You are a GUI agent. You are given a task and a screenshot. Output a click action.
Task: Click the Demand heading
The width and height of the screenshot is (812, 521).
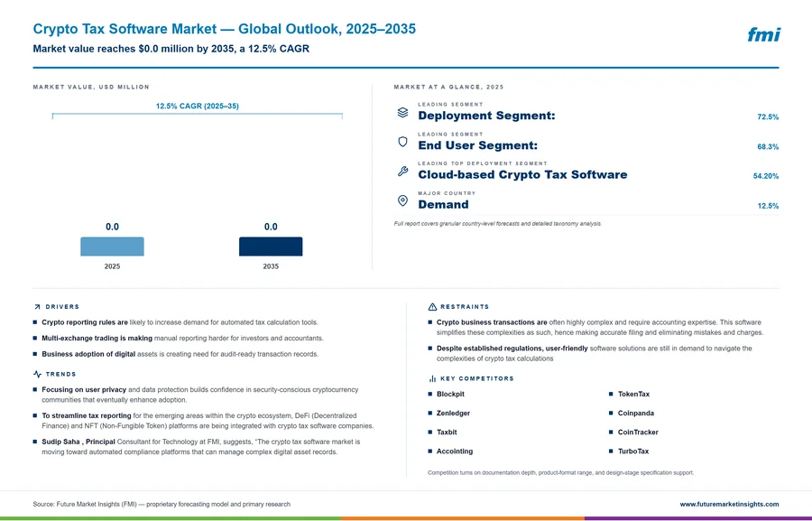[x=443, y=204]
